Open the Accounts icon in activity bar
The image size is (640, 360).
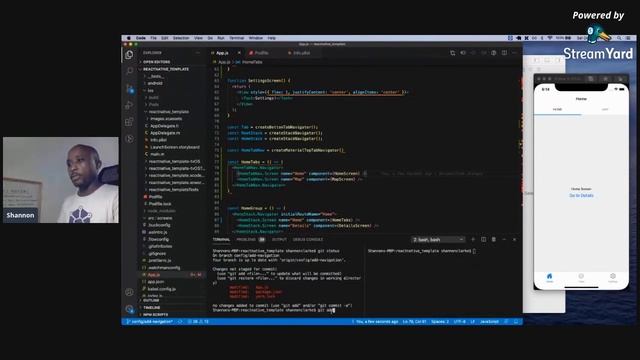click(x=129, y=292)
